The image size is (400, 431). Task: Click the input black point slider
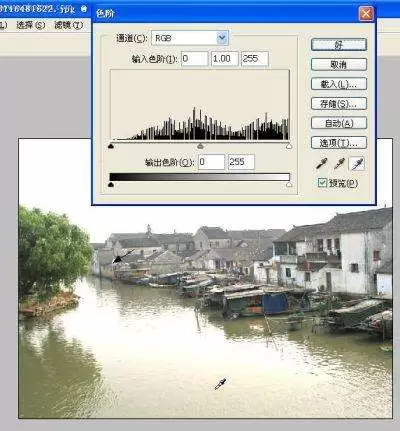[111, 146]
